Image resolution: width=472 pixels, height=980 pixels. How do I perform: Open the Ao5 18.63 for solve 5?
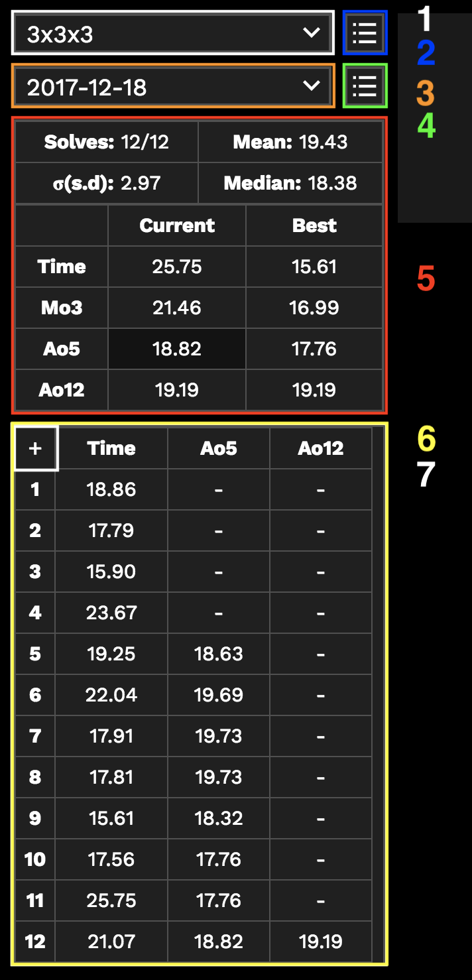219,654
